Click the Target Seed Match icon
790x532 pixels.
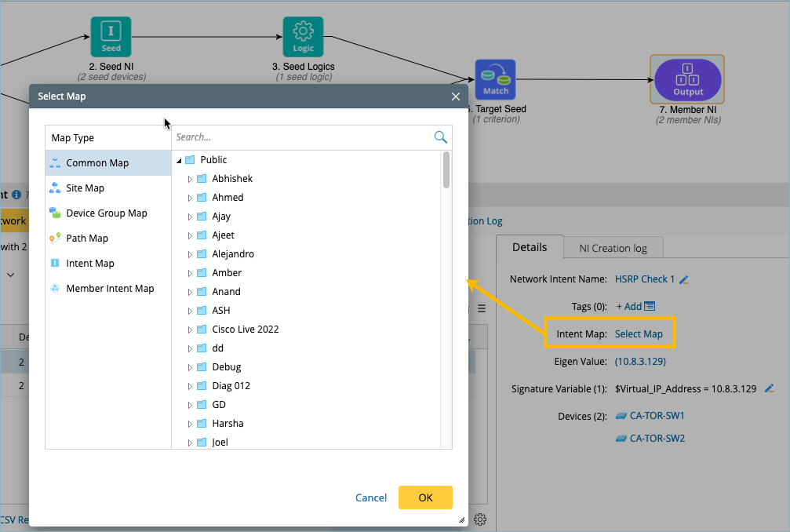[495, 80]
